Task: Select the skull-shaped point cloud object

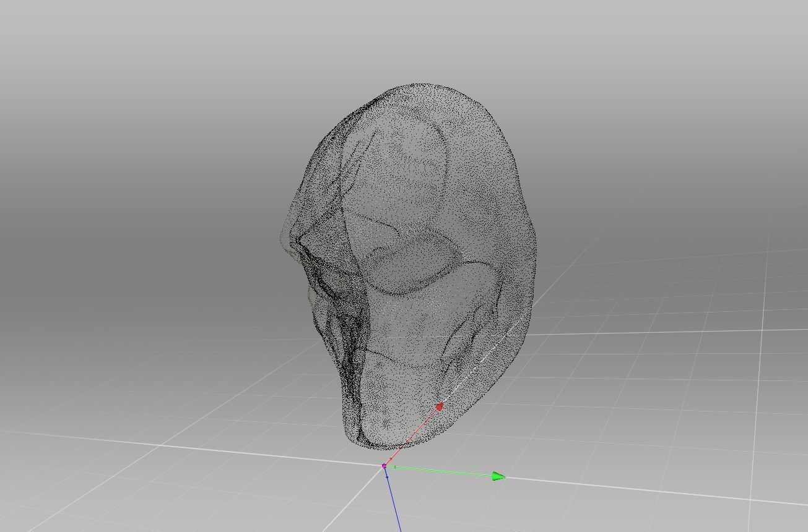Action: (x=409, y=266)
